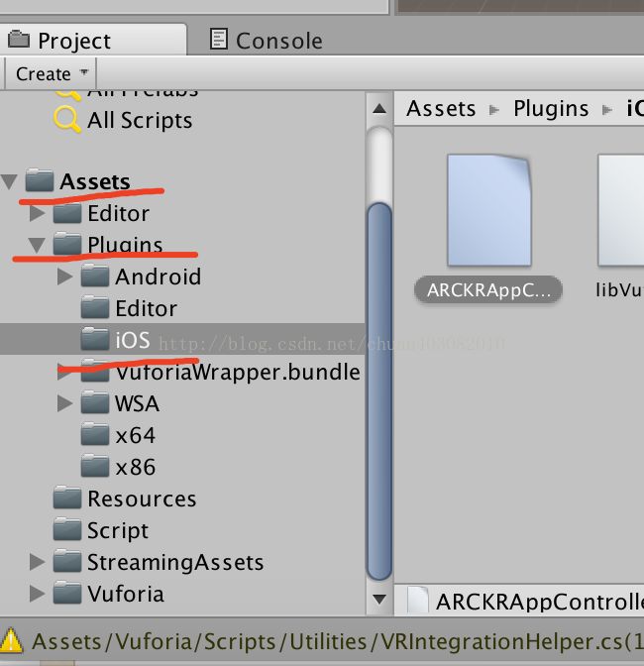This screenshot has height=666, width=644.
Task: Select the Android folder icon under Plugins
Action: (x=95, y=276)
